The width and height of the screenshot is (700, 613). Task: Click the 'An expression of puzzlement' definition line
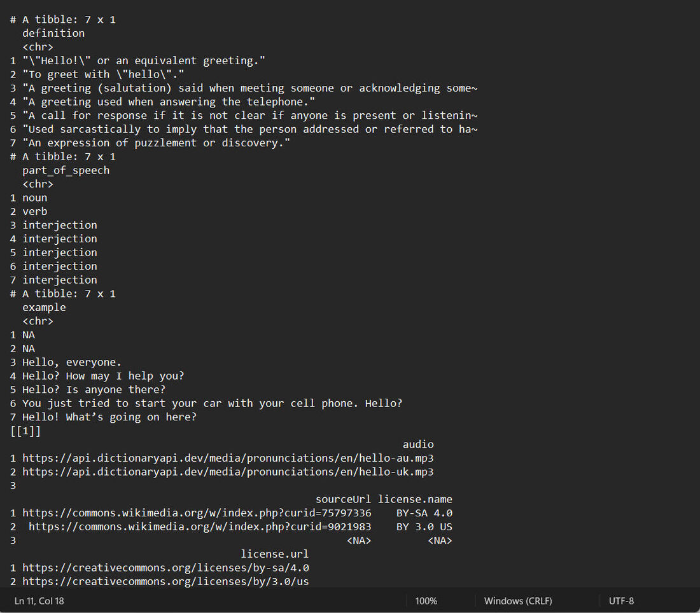pyautogui.click(x=156, y=143)
